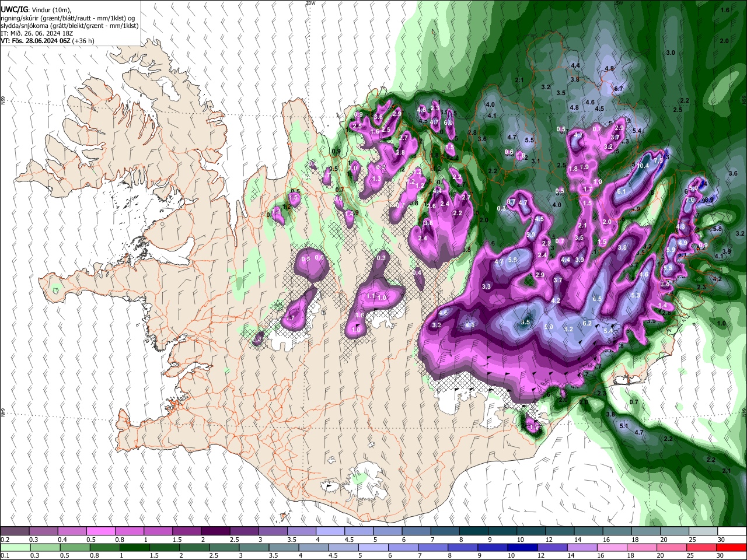Click the 6.1 precipitation value on the map

pyautogui.click(x=621, y=191)
